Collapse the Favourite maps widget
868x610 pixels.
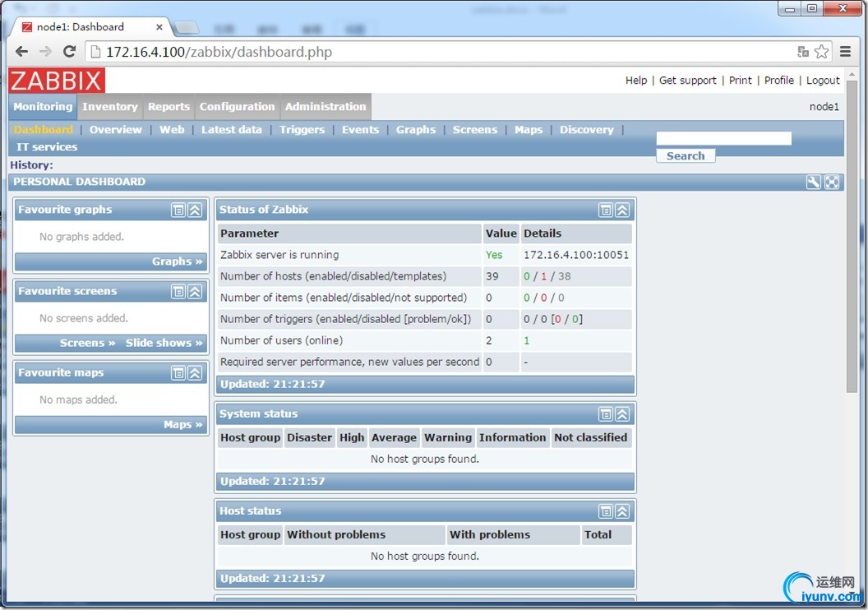195,373
